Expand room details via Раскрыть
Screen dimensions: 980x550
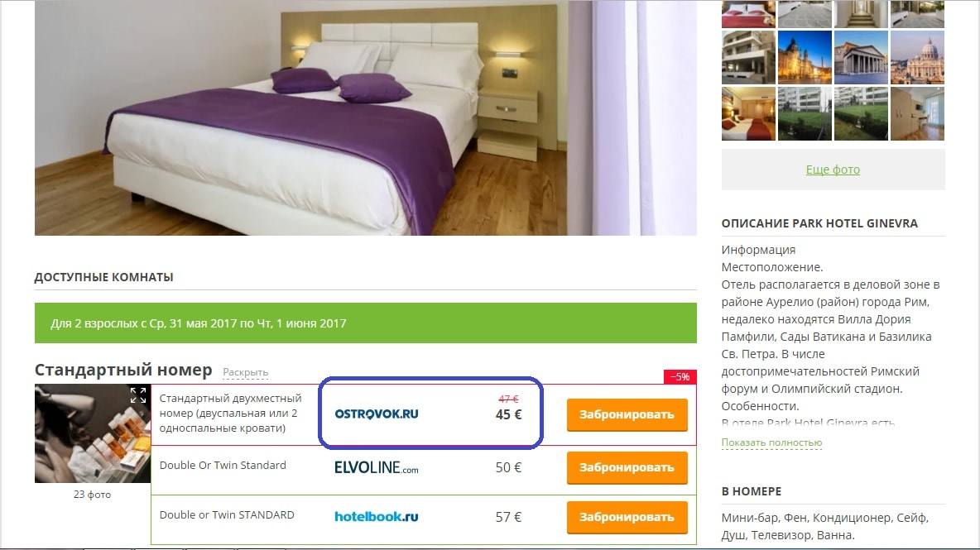tap(246, 373)
